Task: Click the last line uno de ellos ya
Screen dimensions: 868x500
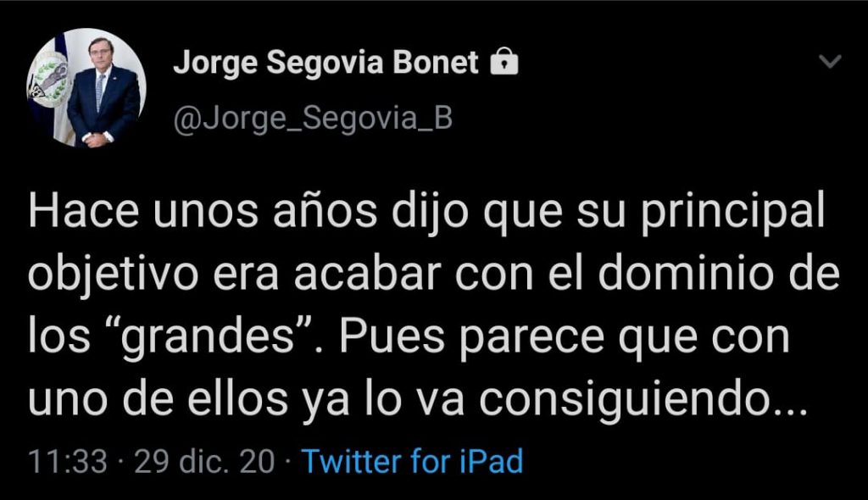Action: click(418, 398)
